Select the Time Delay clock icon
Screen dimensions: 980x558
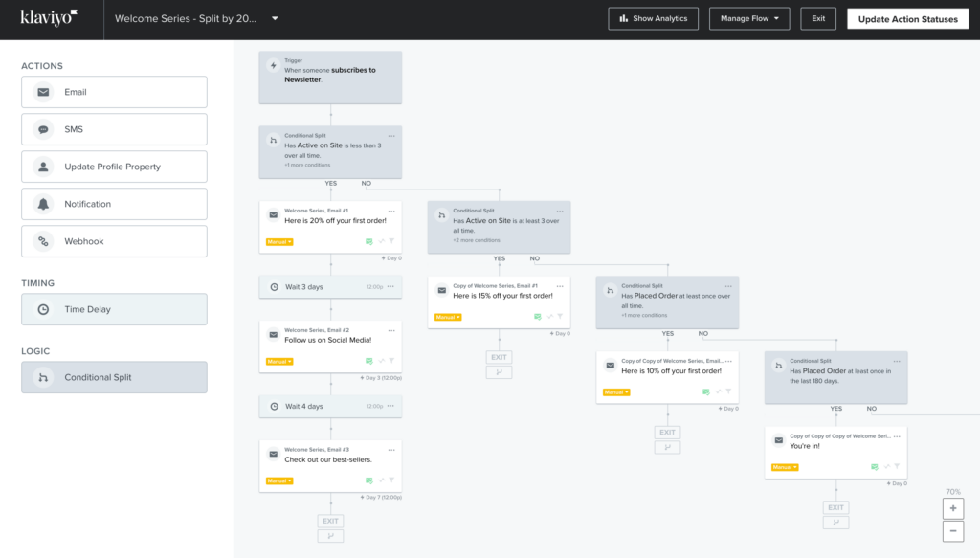coord(43,309)
